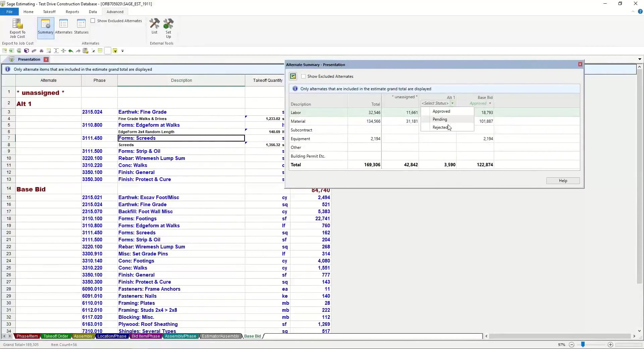
Task: Click the Takeoff Quantity column header
Action: [x=265, y=80]
